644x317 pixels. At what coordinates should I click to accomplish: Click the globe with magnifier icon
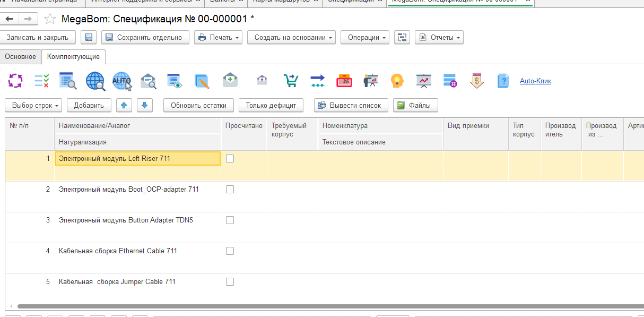tap(95, 81)
